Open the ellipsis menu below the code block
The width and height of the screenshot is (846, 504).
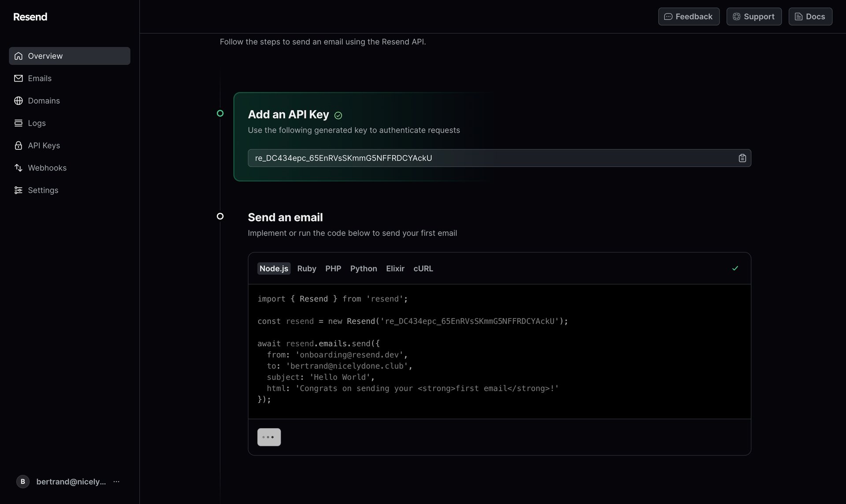click(x=269, y=437)
